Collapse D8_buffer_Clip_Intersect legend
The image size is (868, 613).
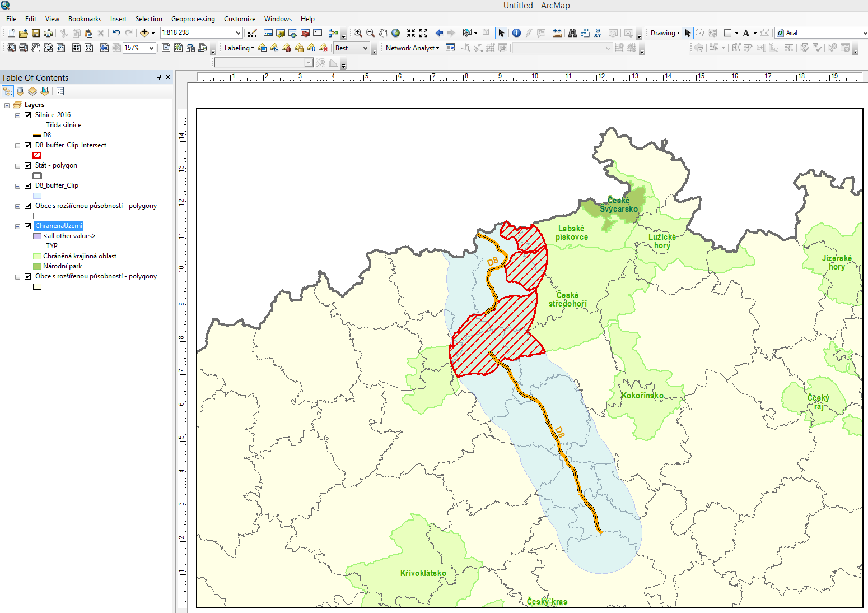(17, 145)
